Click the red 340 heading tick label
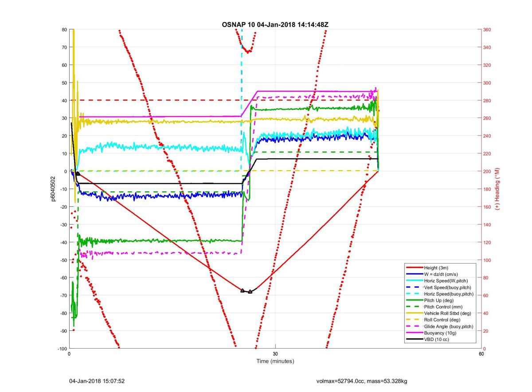This screenshot has width=532, height=392. click(x=487, y=47)
